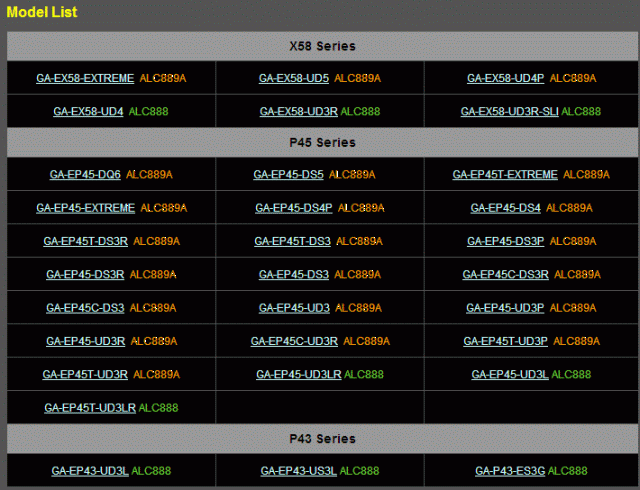Screen dimensions: 640x490
Task: Open the GA-P43-ES3G model link
Action: click(x=510, y=471)
